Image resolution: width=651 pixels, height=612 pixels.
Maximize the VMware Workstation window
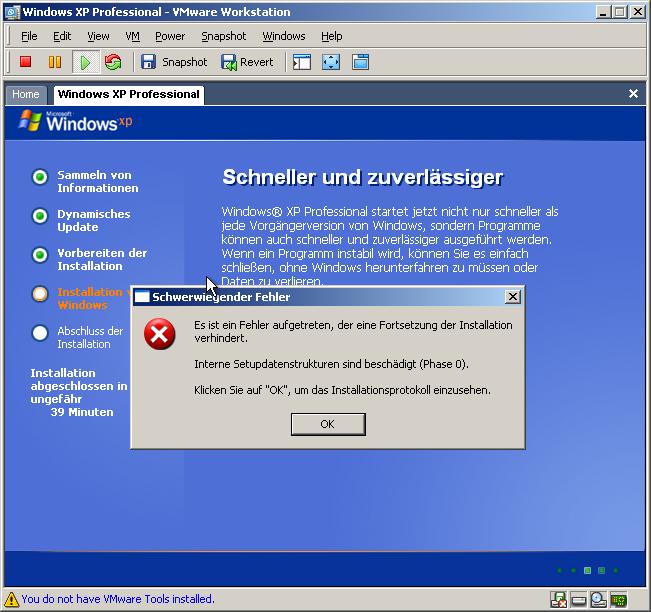pos(620,12)
